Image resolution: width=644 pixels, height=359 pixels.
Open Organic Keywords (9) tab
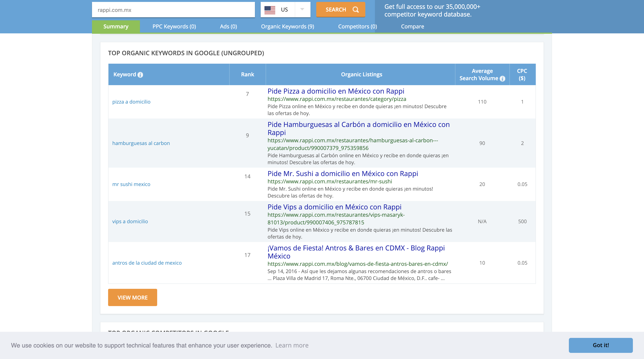pos(287,26)
